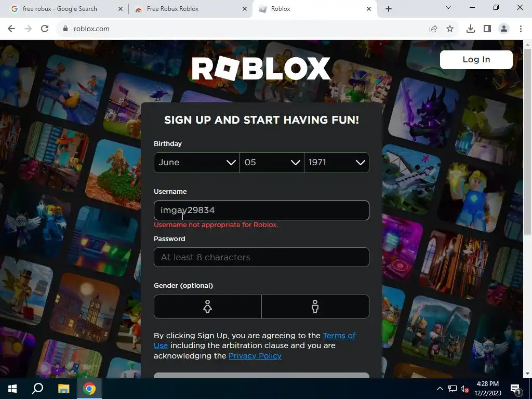Minimize the Chrome window
The height and width of the screenshot is (399, 532).
pos(472,7)
